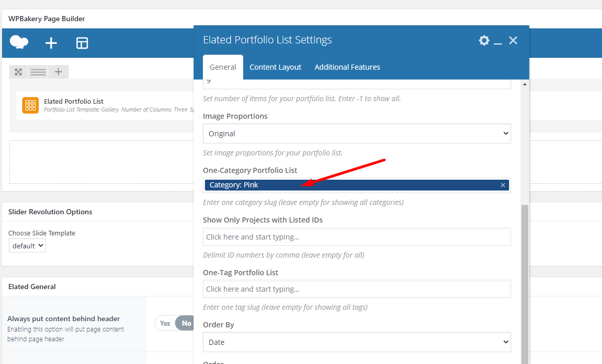Click the Elated Portfolio List Settings title
The width and height of the screenshot is (602, 364).
(267, 40)
